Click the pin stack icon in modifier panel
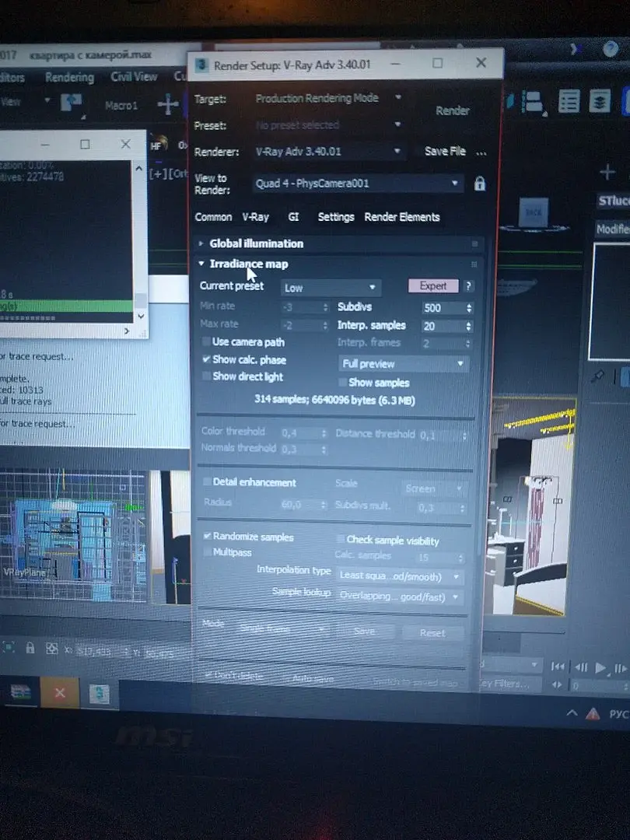630x840 pixels. click(x=598, y=376)
